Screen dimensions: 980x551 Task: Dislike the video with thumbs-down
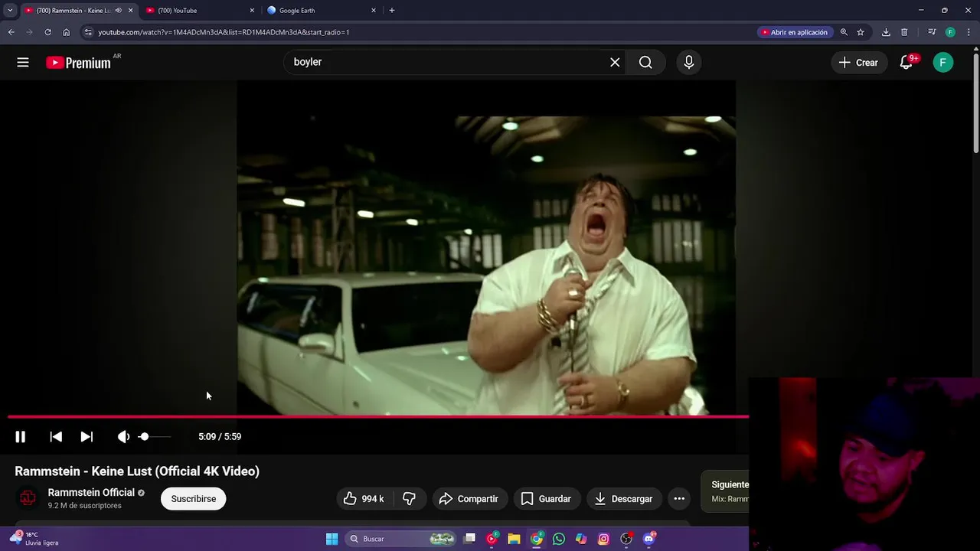tap(410, 499)
